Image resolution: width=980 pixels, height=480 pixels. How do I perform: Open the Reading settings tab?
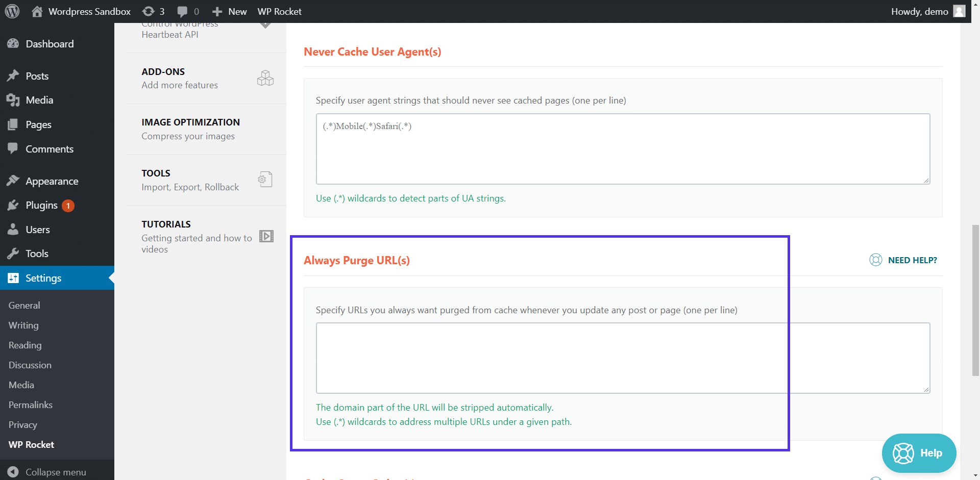point(24,345)
